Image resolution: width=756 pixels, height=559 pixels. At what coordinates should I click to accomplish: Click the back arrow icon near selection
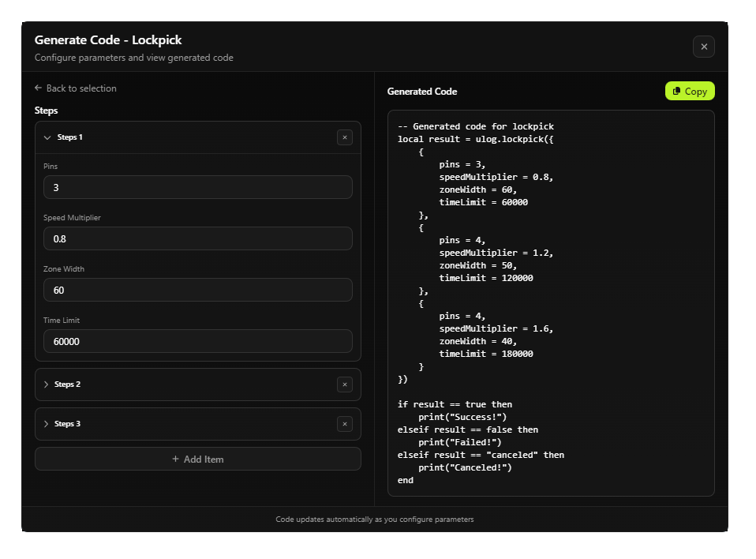(38, 88)
